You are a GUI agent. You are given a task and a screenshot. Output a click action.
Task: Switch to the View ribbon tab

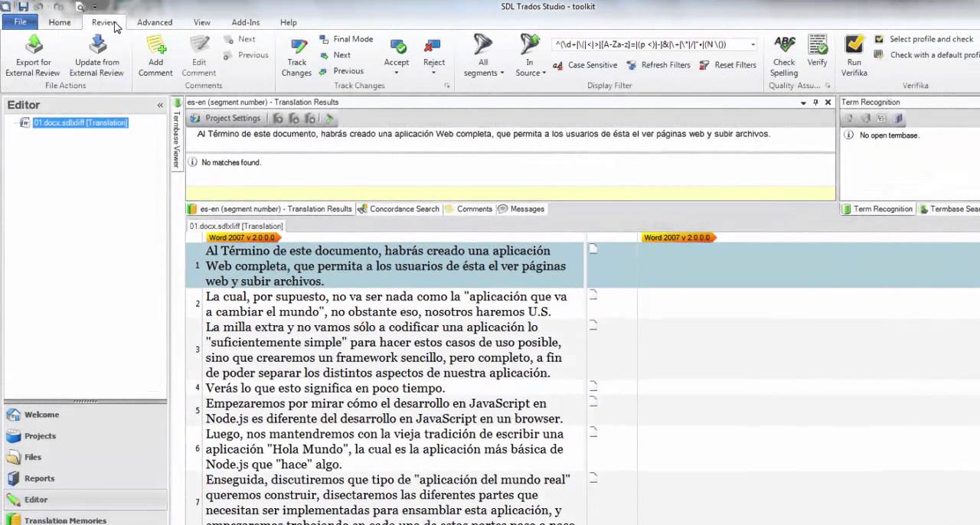[x=202, y=22]
